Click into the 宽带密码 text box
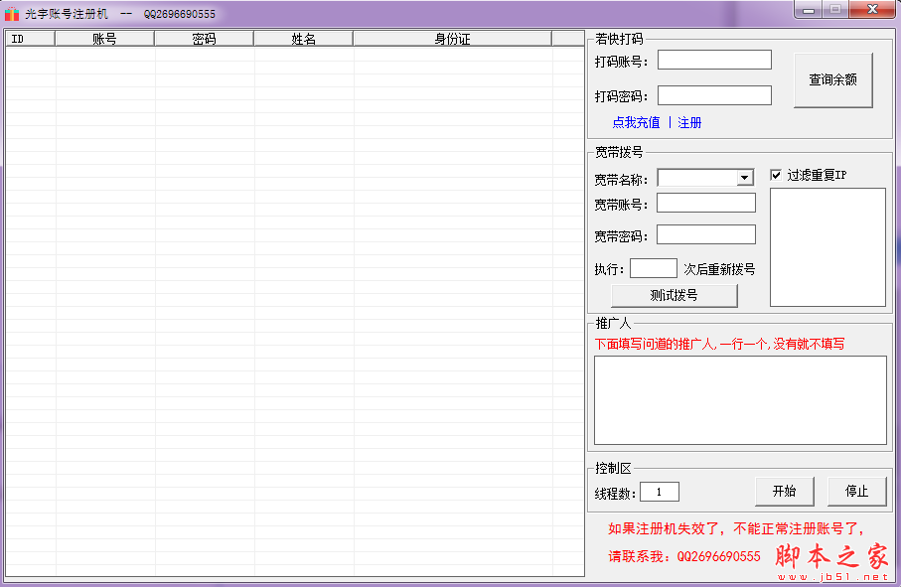 705,235
